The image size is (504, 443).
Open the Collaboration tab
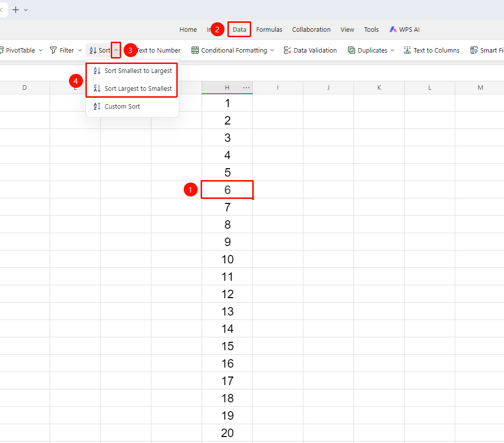tap(311, 30)
